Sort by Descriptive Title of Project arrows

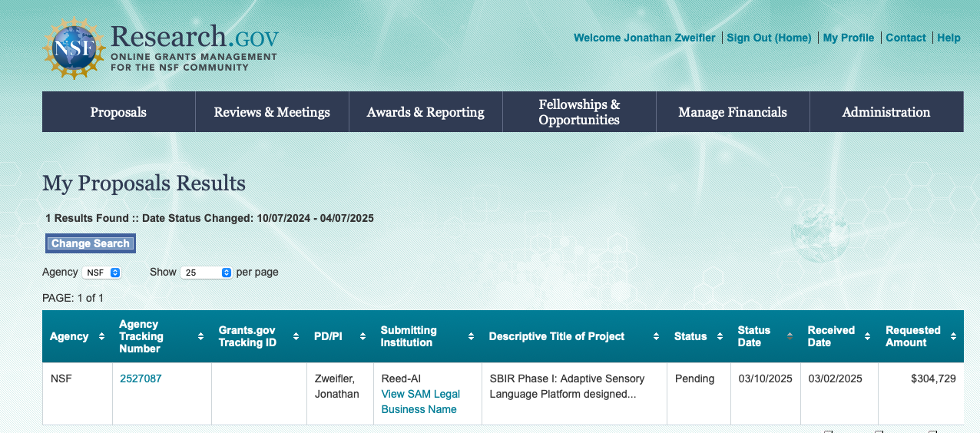point(656,337)
